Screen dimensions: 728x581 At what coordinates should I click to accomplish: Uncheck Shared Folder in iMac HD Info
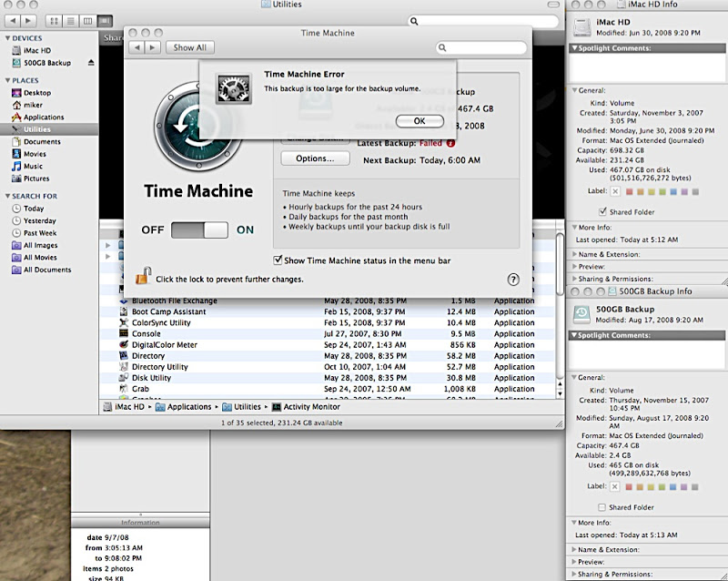602,212
